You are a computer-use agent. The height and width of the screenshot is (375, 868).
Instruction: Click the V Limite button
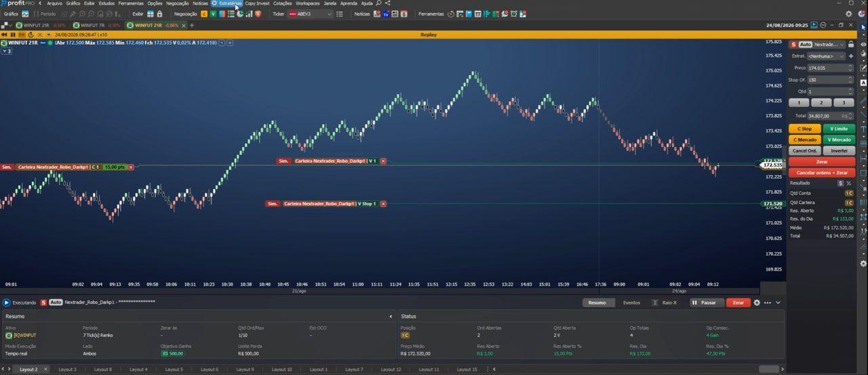(x=839, y=128)
